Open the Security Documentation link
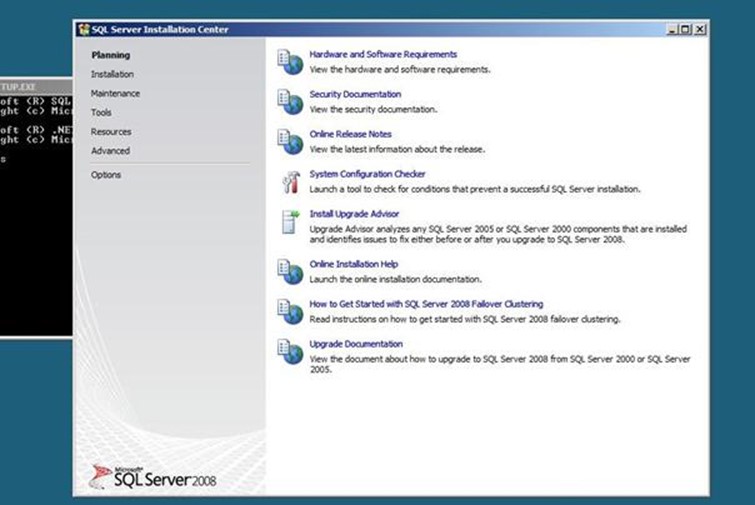Viewport: 755px width, 505px height. coord(355,94)
